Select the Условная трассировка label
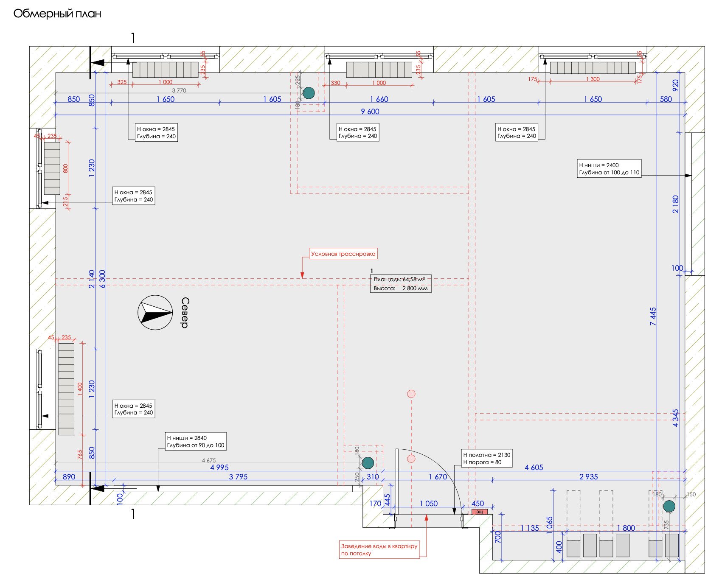Viewport: 722px width, 588px height. click(x=343, y=254)
